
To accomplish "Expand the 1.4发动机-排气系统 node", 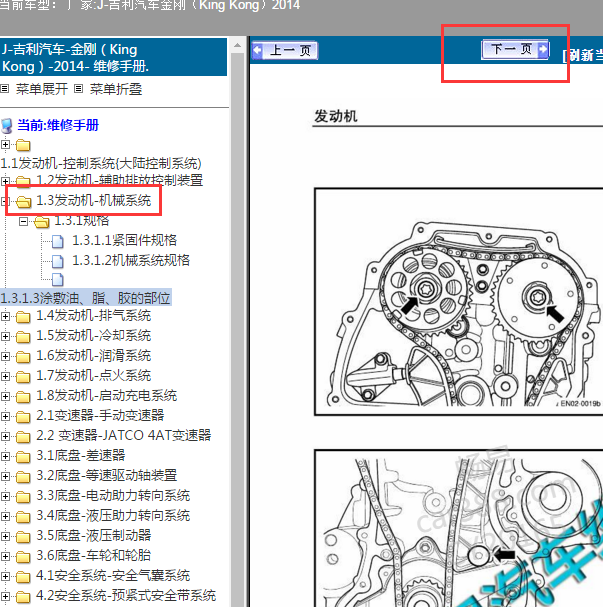I will (x=5, y=316).
